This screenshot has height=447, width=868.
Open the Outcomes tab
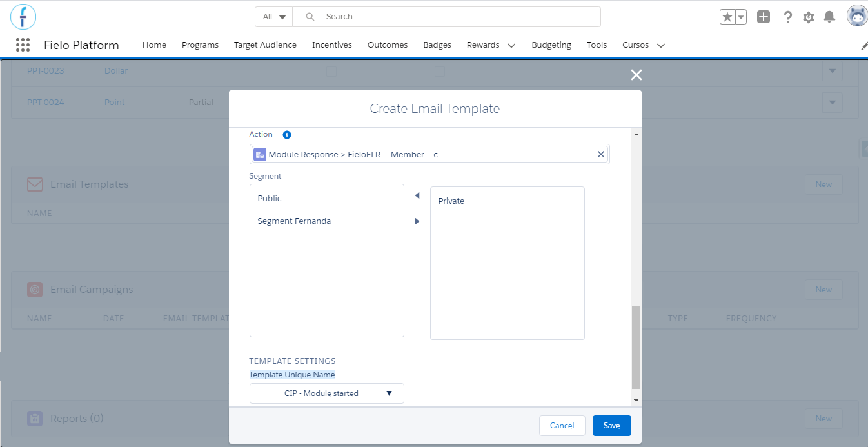tap(388, 45)
